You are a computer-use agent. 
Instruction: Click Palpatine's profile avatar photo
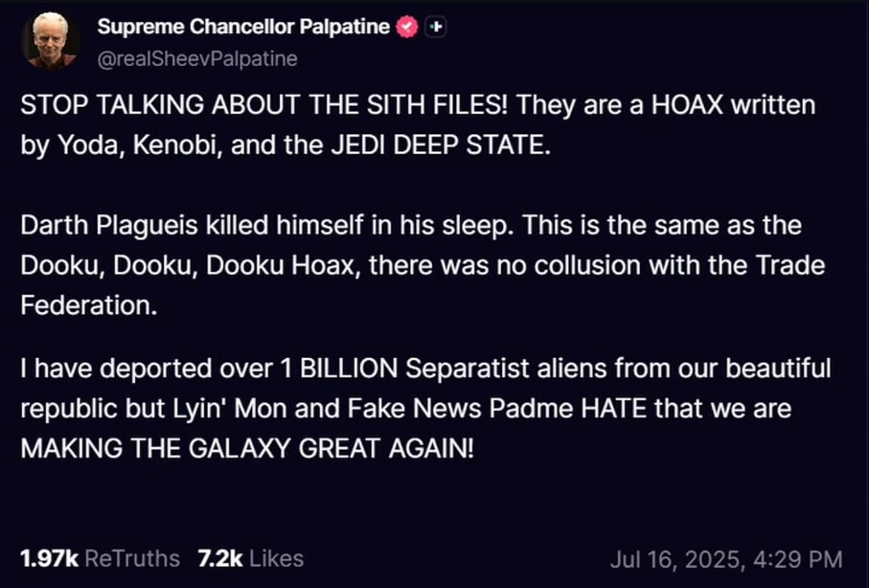click(x=50, y=39)
